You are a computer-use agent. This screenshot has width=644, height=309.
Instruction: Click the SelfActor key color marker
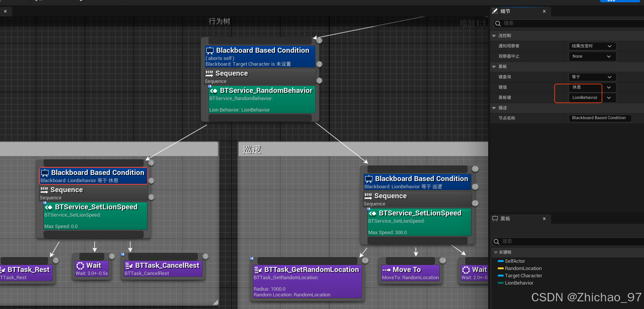point(501,261)
